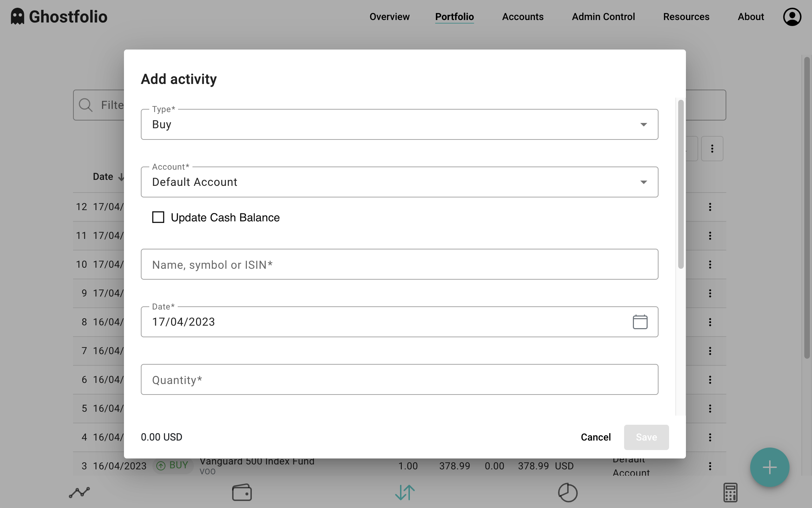Open the user profile avatar icon

pos(792,16)
